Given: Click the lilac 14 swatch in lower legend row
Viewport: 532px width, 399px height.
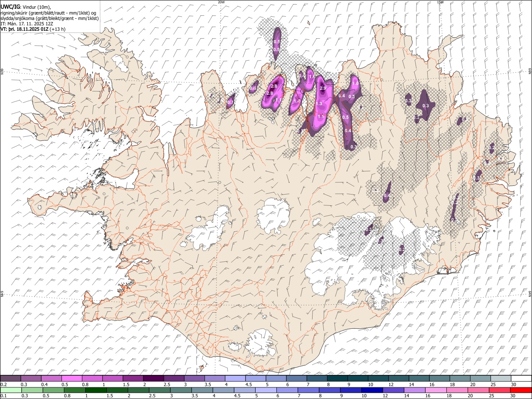Looking at the screenshot, I should point(414,390).
